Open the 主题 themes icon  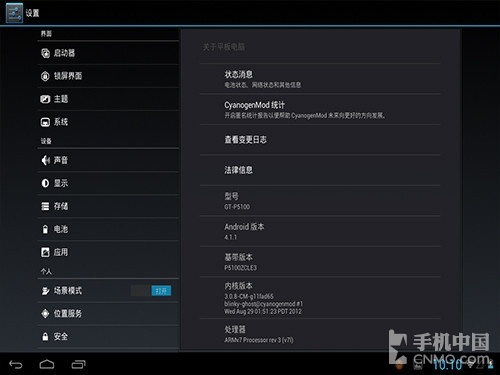[45, 99]
